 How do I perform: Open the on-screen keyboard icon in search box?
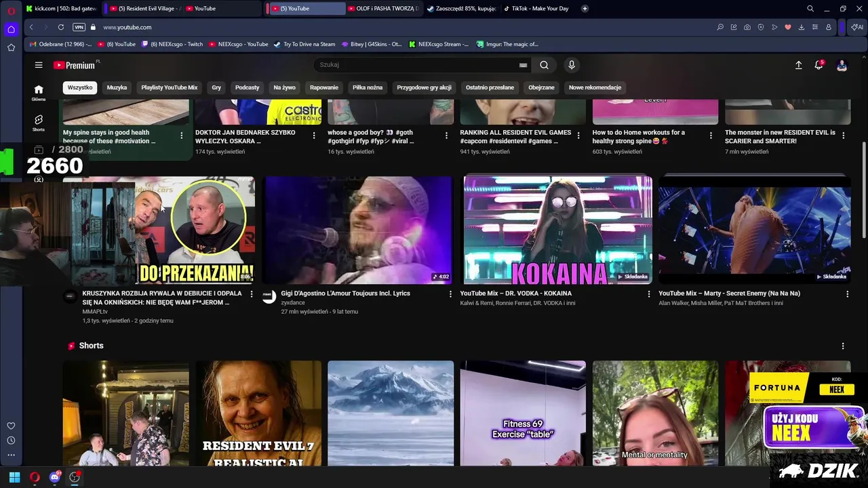point(523,65)
